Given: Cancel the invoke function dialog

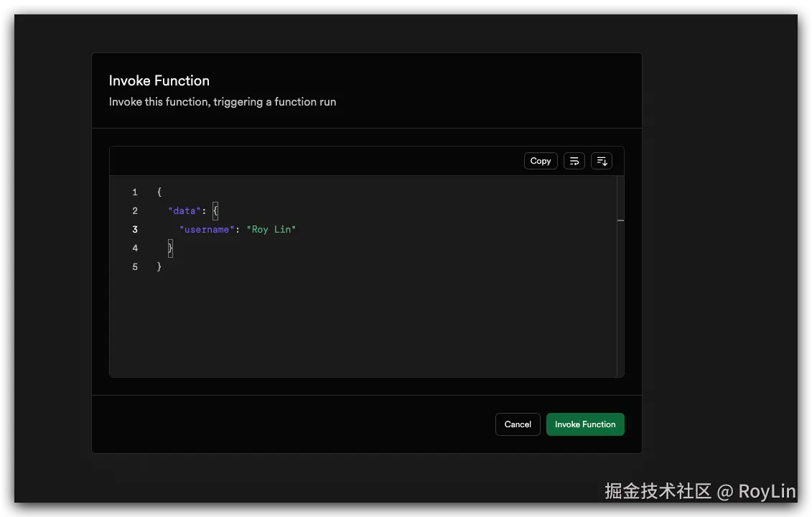Looking at the screenshot, I should tap(518, 424).
